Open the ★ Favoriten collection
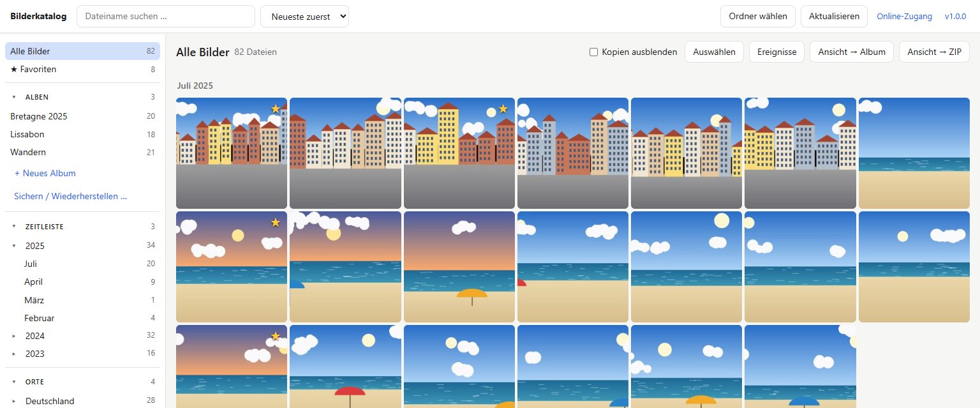This screenshot has width=980, height=408. (82, 69)
